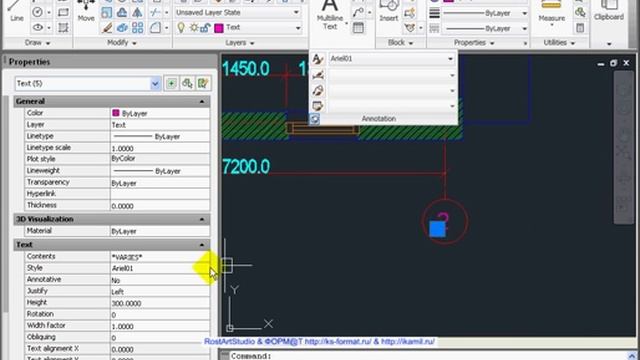
Task: Select the Scale tool in Modify panel
Action: tap(107, 12)
